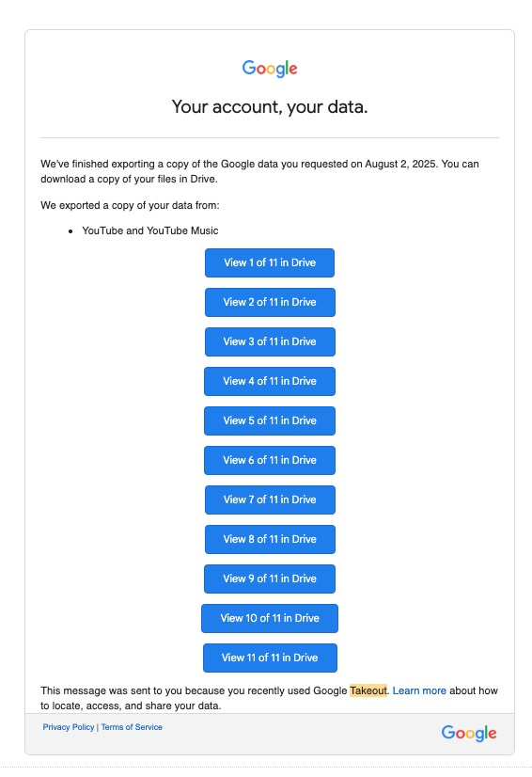This screenshot has width=532, height=777.
Task: Open View 5 of 11 in Drive
Action: pyautogui.click(x=270, y=420)
